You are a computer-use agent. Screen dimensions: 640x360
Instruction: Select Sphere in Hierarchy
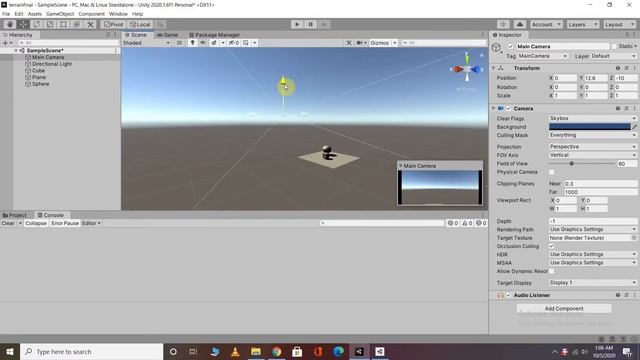pyautogui.click(x=40, y=84)
